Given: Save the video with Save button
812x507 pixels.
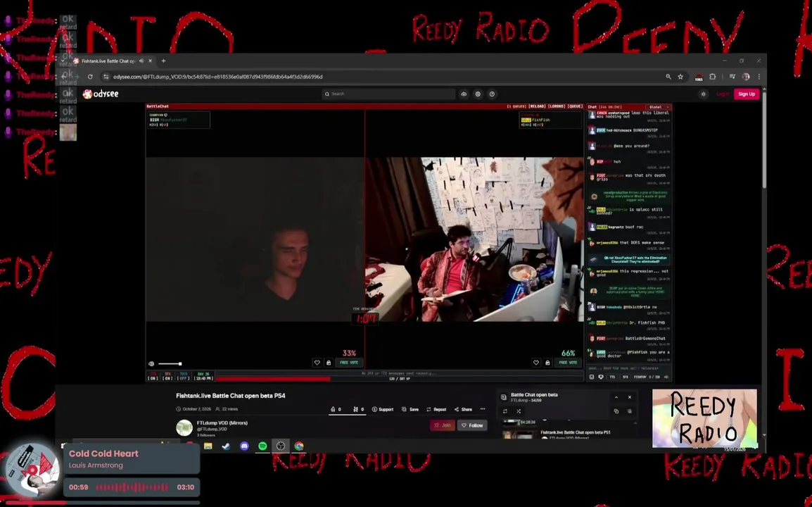Looking at the screenshot, I should [410, 410].
